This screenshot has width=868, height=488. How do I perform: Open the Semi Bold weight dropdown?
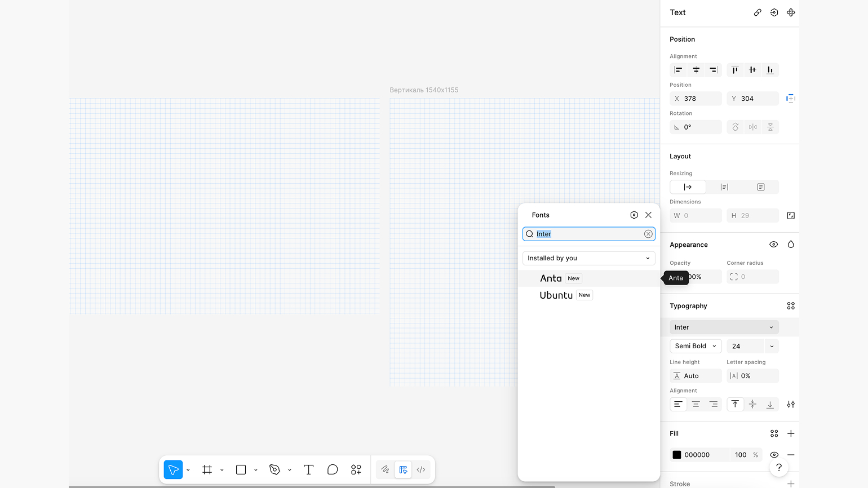[695, 346]
